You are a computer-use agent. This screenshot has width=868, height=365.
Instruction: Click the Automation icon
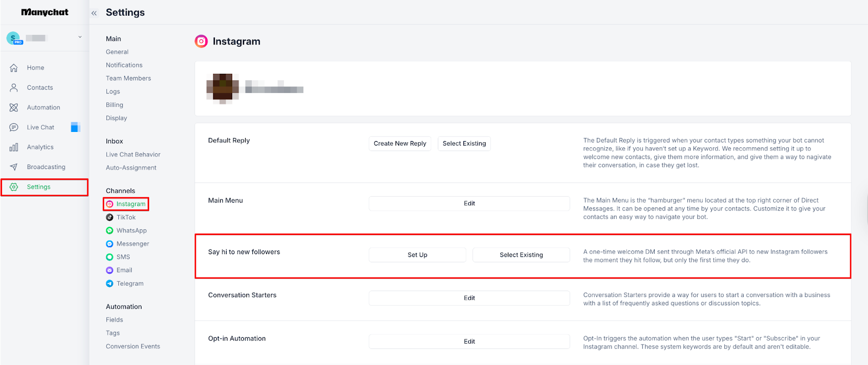pos(14,108)
